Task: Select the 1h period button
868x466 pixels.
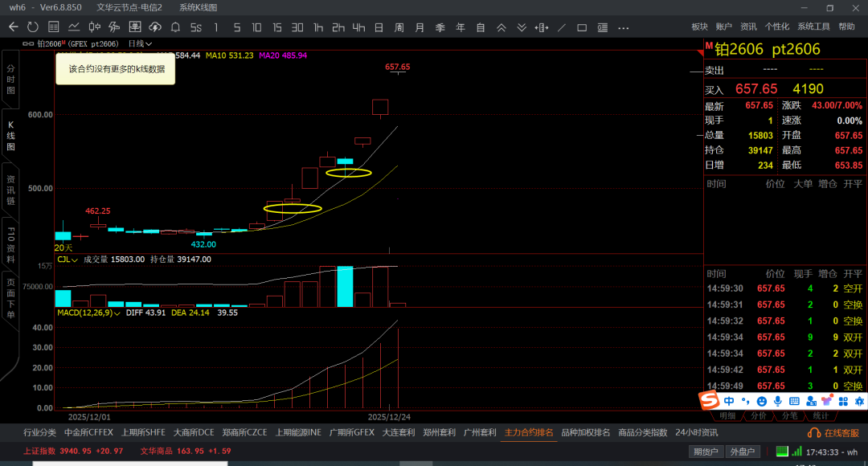Action: (x=317, y=27)
